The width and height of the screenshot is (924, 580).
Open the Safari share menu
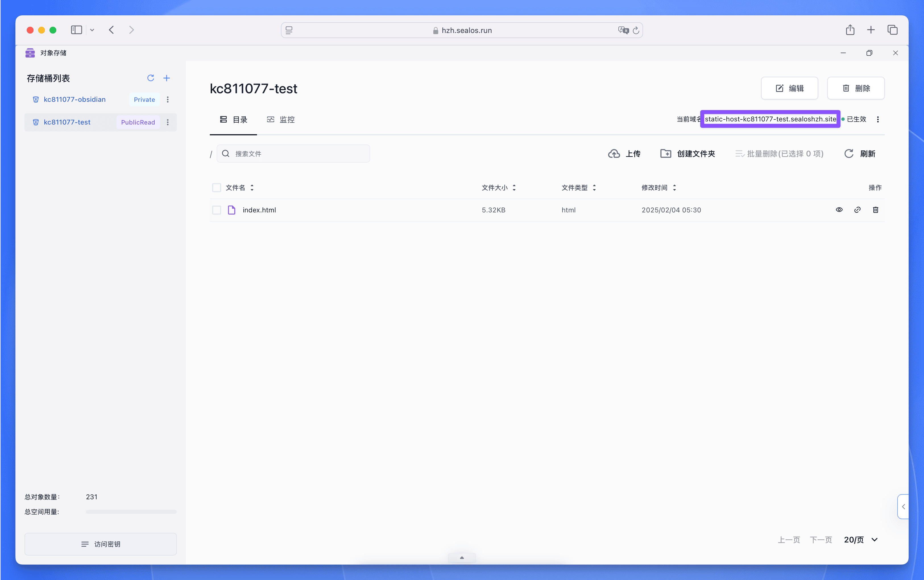point(850,30)
